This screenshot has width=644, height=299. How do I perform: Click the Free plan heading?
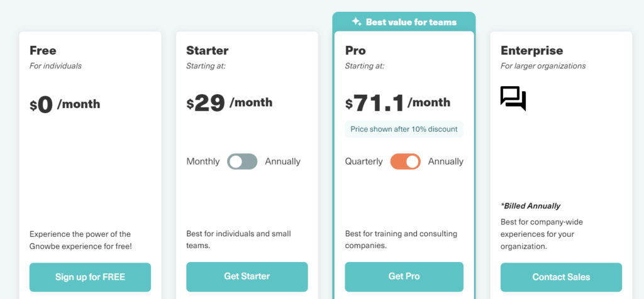click(43, 51)
